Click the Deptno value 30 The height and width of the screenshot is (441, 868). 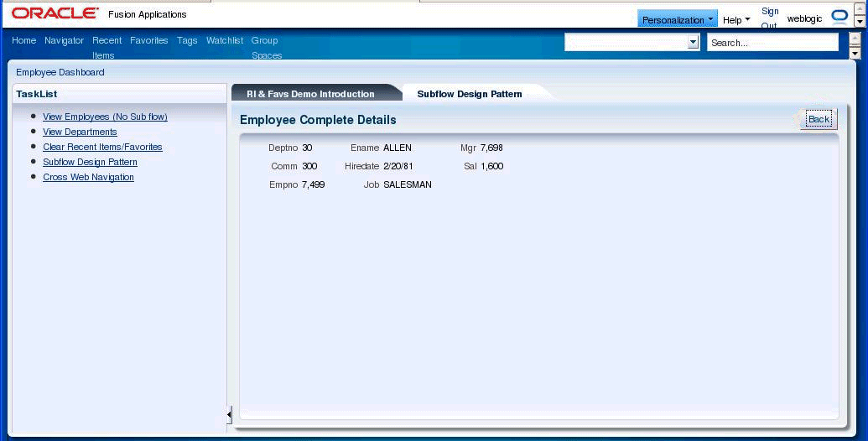[307, 148]
